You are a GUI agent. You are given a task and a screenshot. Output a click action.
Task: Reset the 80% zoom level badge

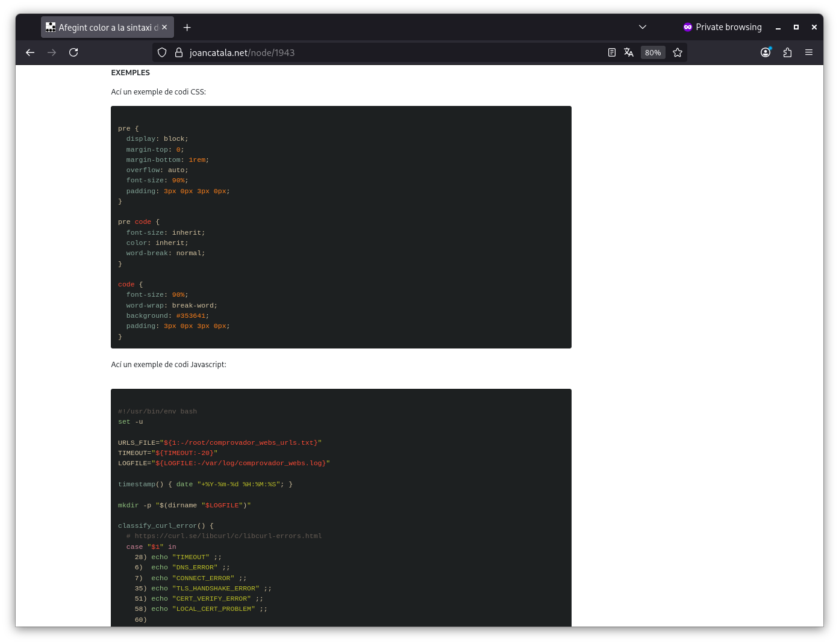[653, 52]
